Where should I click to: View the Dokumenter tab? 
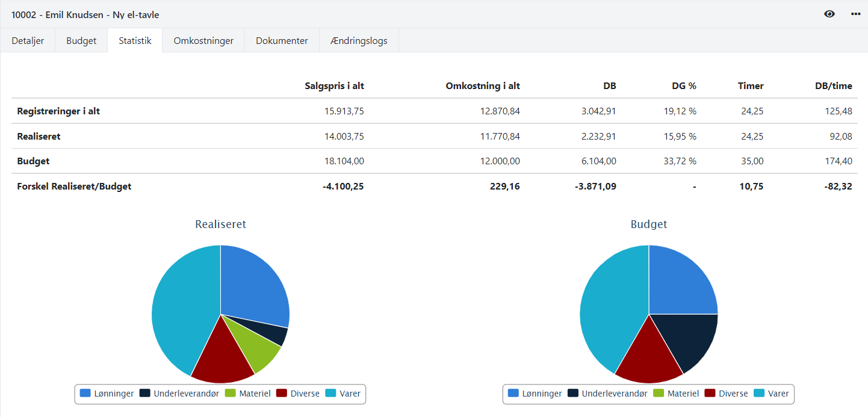point(282,40)
